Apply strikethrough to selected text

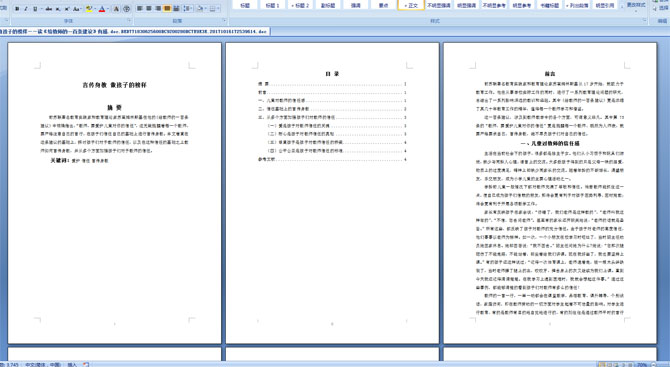pyautogui.click(x=49, y=9)
